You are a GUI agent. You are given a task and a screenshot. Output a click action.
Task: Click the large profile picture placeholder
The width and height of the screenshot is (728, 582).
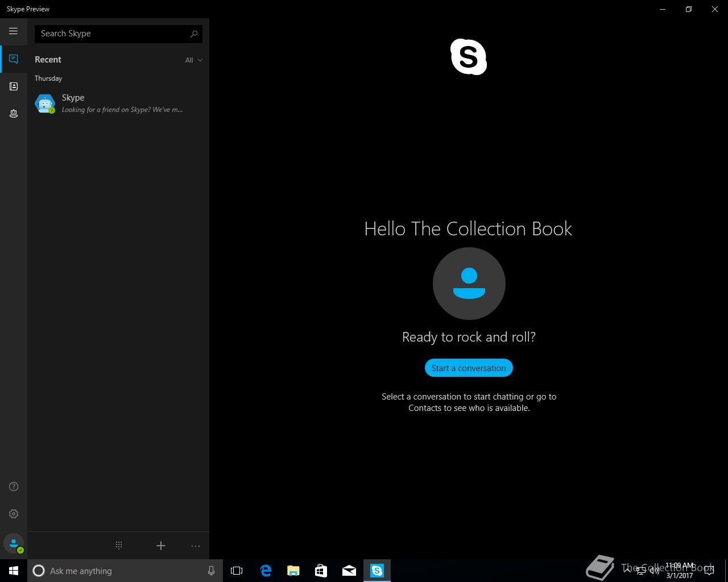pos(469,284)
